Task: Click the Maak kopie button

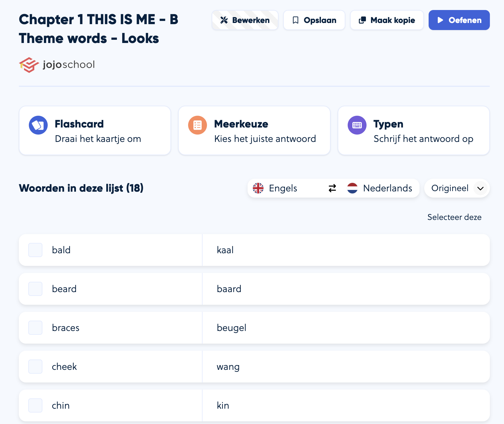Action: coord(387,20)
